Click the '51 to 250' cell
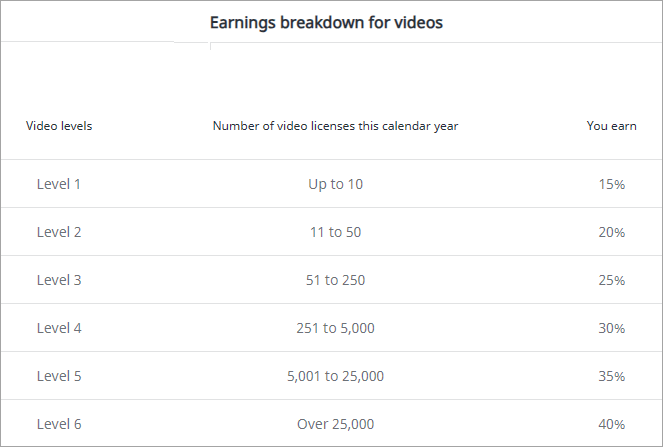Image resolution: width=663 pixels, height=447 pixels. click(x=335, y=280)
